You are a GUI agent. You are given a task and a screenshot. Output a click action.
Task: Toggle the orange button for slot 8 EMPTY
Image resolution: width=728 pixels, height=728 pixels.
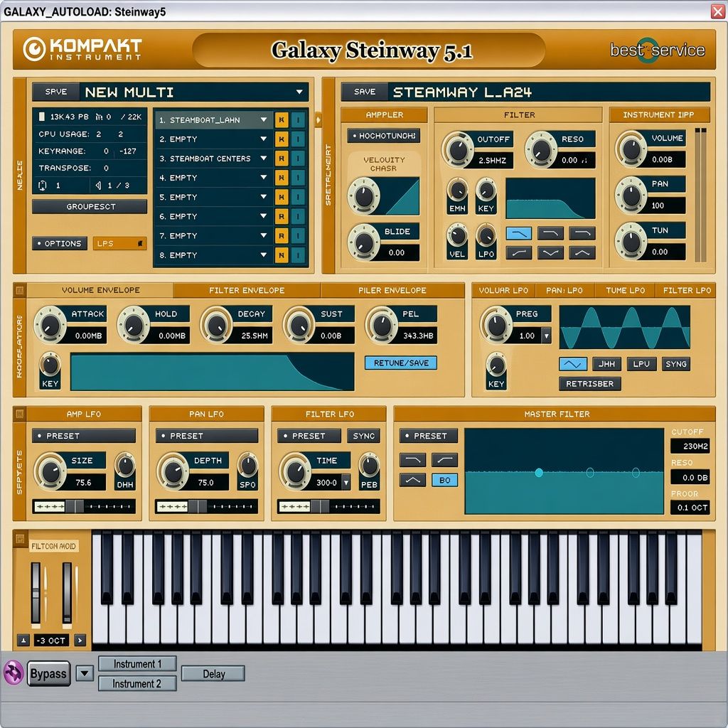point(282,255)
